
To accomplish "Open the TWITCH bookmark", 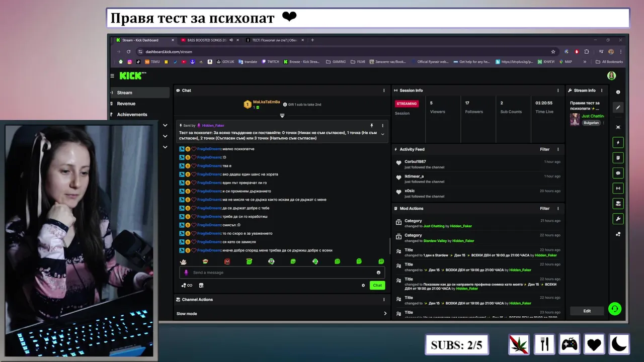I will pos(270,62).
